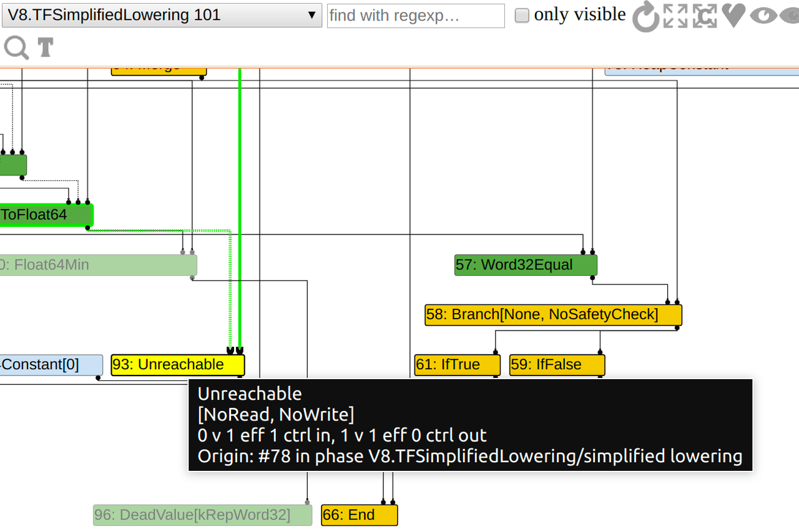Open the V8.TFSimplifiedLowering 101 phase dropdown
Image resolution: width=799 pixels, height=532 pixels.
click(162, 16)
